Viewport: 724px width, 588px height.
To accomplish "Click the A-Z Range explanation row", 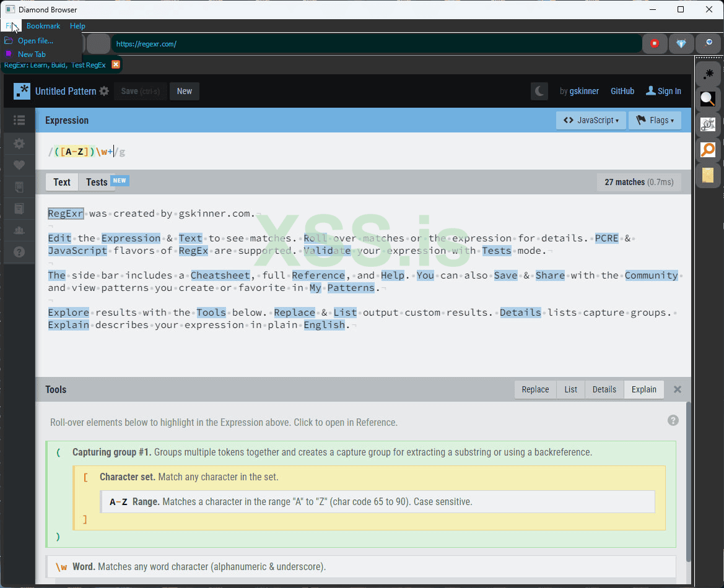I will [377, 502].
